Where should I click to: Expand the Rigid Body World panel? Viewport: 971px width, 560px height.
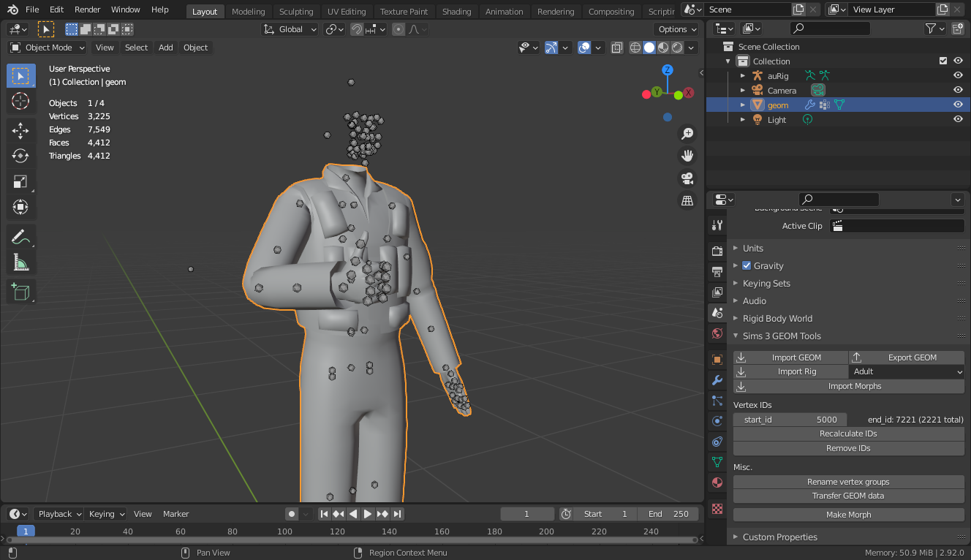tap(777, 318)
